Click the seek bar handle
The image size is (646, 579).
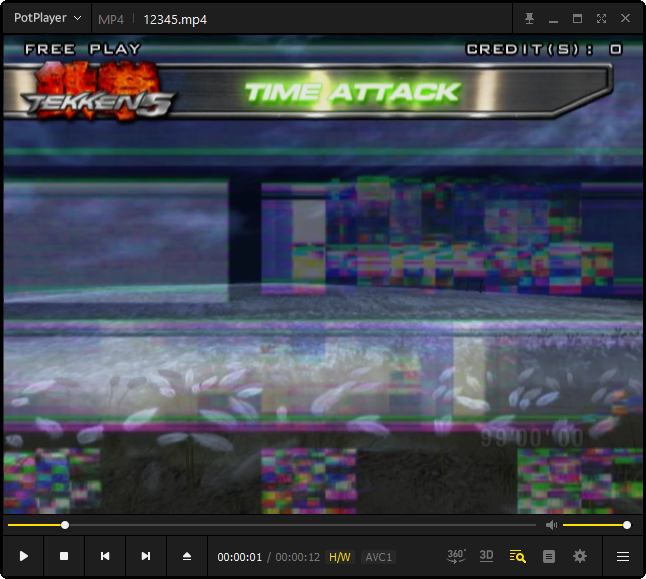point(65,525)
